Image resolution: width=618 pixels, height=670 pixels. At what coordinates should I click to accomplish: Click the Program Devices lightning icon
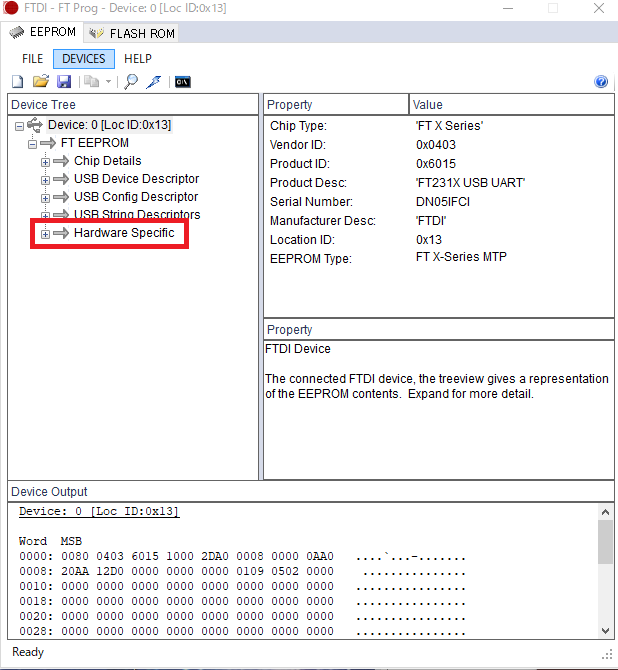[153, 82]
